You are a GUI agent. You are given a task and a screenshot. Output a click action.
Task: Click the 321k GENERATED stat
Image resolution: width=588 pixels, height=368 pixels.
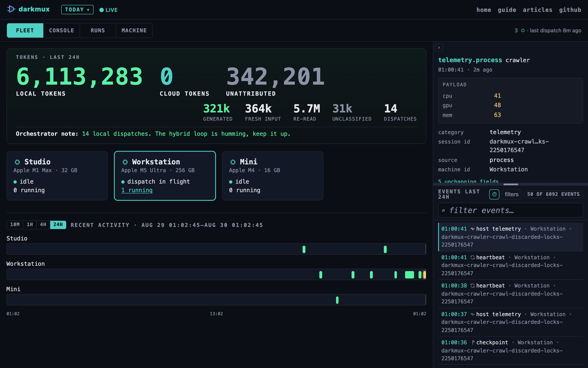click(x=218, y=112)
